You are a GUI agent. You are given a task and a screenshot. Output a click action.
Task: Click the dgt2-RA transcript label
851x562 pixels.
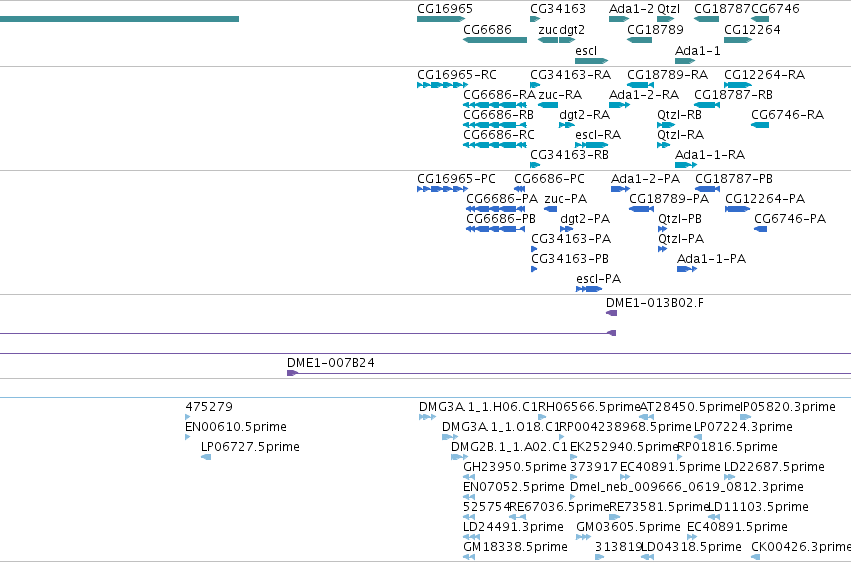coord(585,115)
